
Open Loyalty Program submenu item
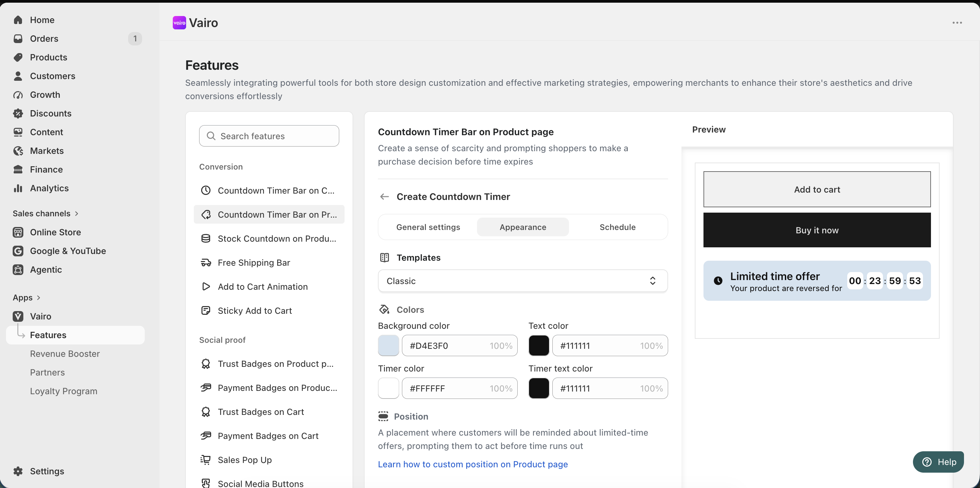[63, 391]
